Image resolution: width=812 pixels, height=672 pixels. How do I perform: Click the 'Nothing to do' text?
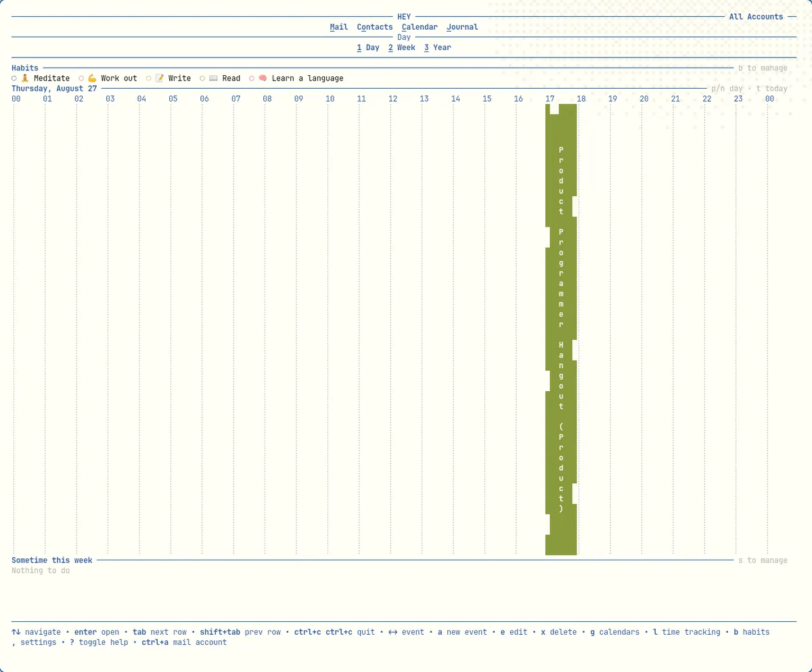click(x=41, y=570)
